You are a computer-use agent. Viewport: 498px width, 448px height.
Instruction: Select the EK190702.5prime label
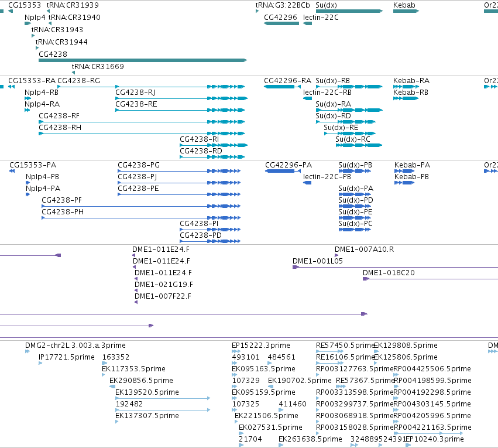[300, 381]
